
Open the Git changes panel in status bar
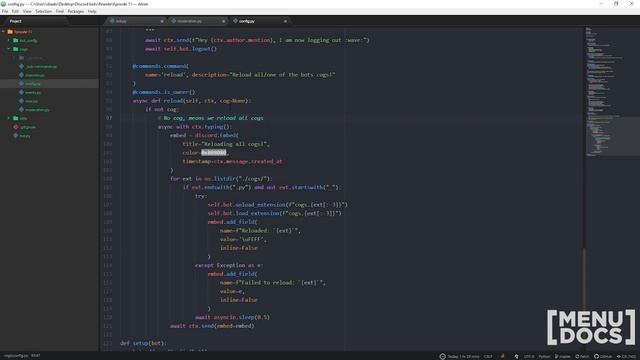pos(627,356)
